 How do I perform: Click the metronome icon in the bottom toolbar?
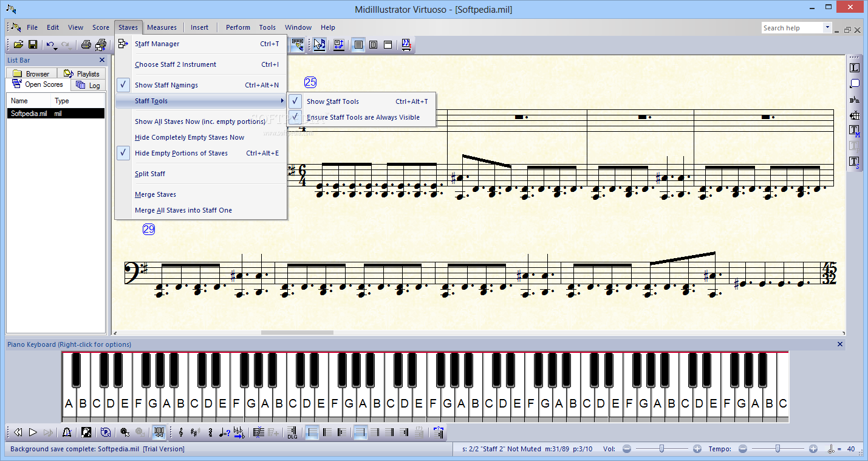click(x=67, y=432)
